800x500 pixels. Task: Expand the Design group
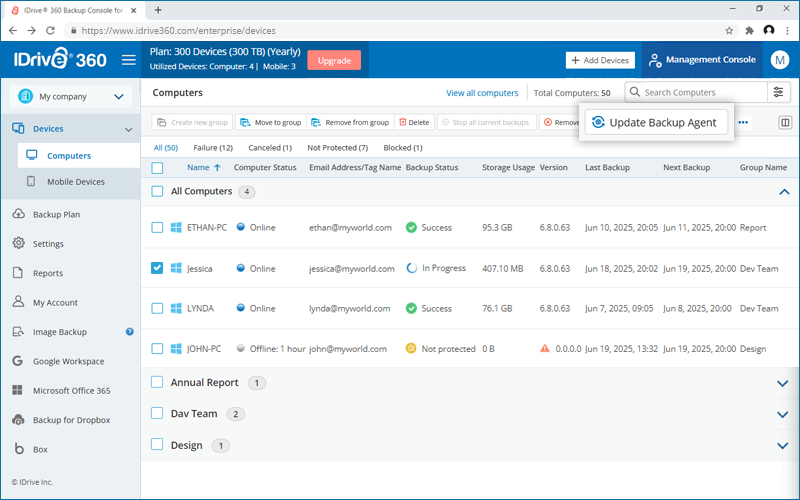(783, 446)
